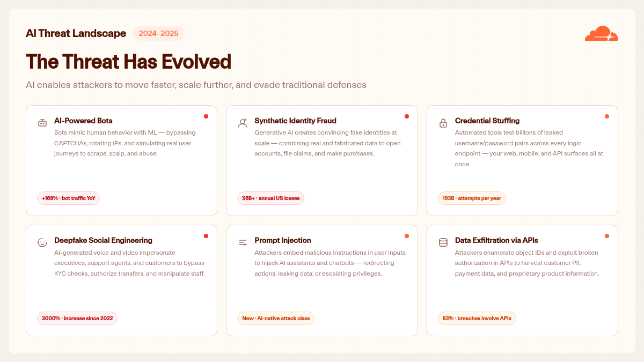
Task: Click the red severity dot on AI-Powered Bots
Action: click(x=206, y=116)
